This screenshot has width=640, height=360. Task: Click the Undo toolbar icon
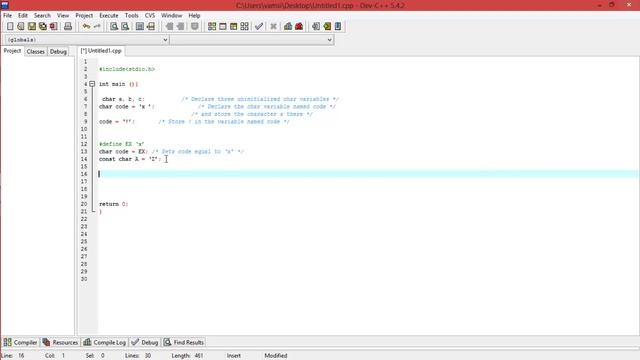click(86, 27)
